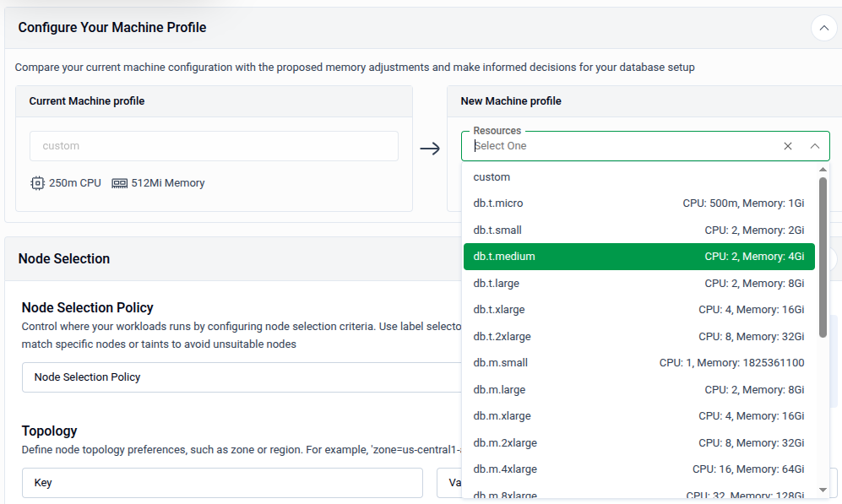Click the CPU chip icon

[x=38, y=182]
